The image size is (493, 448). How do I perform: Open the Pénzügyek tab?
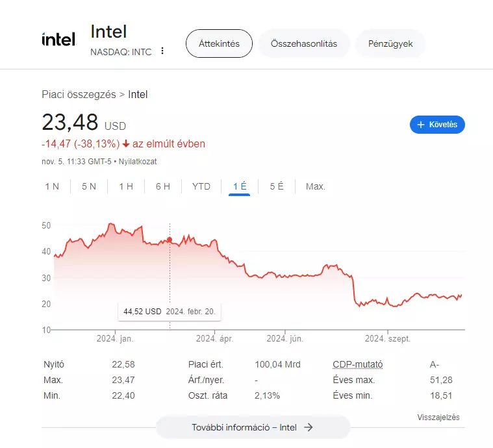pos(390,44)
